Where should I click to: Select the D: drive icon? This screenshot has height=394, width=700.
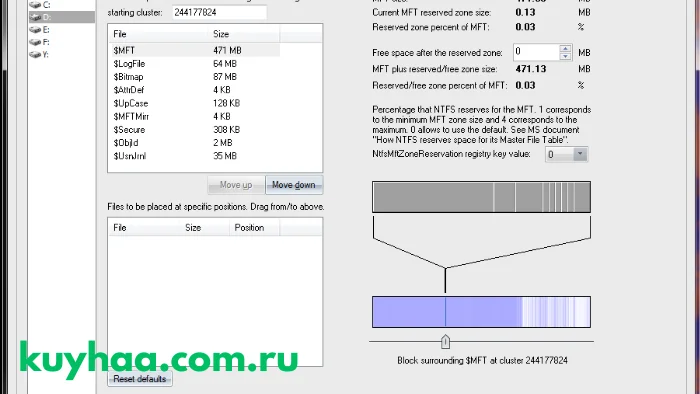[x=35, y=17]
